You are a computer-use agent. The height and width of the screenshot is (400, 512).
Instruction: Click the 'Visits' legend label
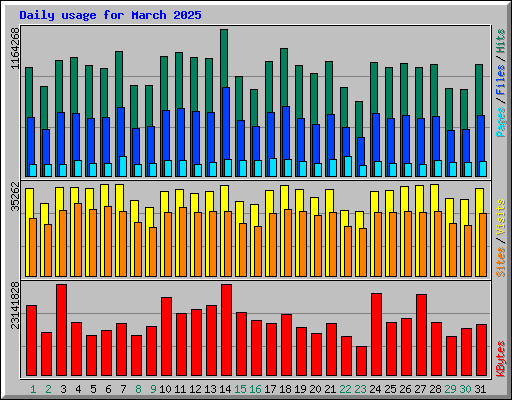click(x=501, y=218)
